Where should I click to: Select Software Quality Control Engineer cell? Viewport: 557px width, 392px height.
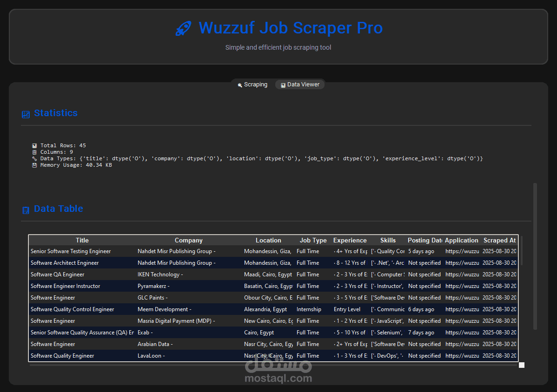[x=82, y=309]
